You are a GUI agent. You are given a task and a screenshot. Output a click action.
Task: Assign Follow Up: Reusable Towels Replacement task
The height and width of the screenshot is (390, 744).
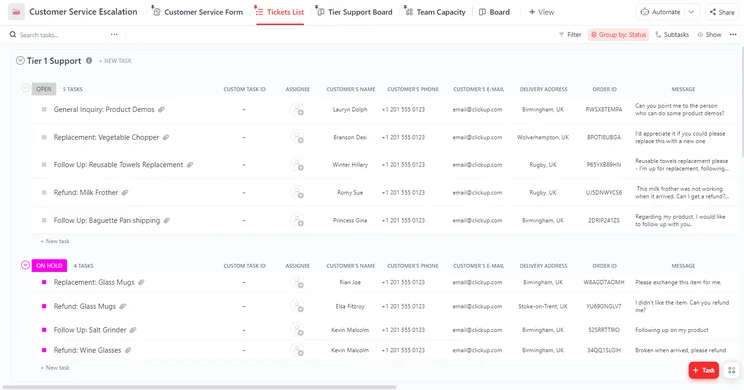(298, 165)
